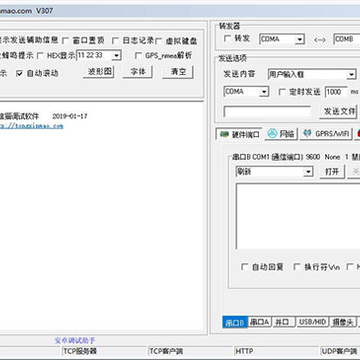Click the HTTP status bar entry

[x=277, y=351]
